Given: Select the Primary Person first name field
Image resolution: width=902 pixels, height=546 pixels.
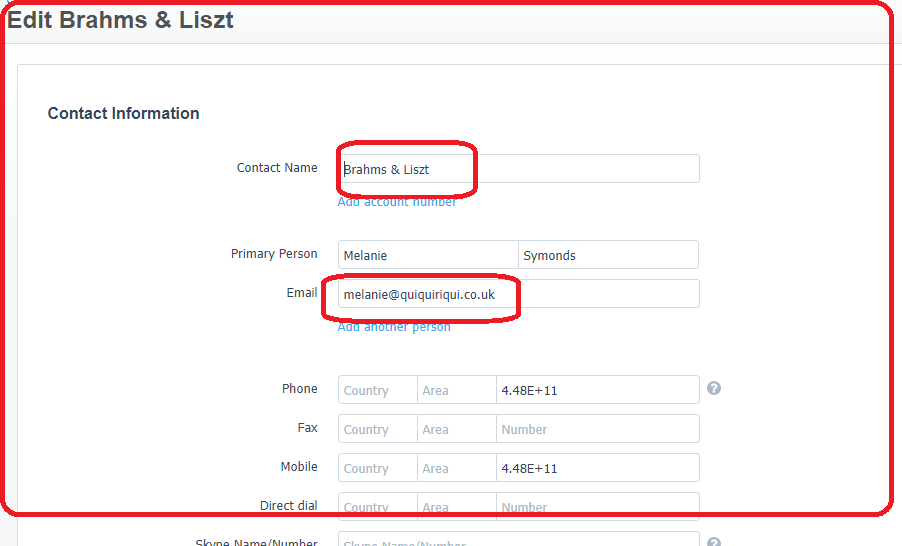Looking at the screenshot, I should click(x=428, y=255).
